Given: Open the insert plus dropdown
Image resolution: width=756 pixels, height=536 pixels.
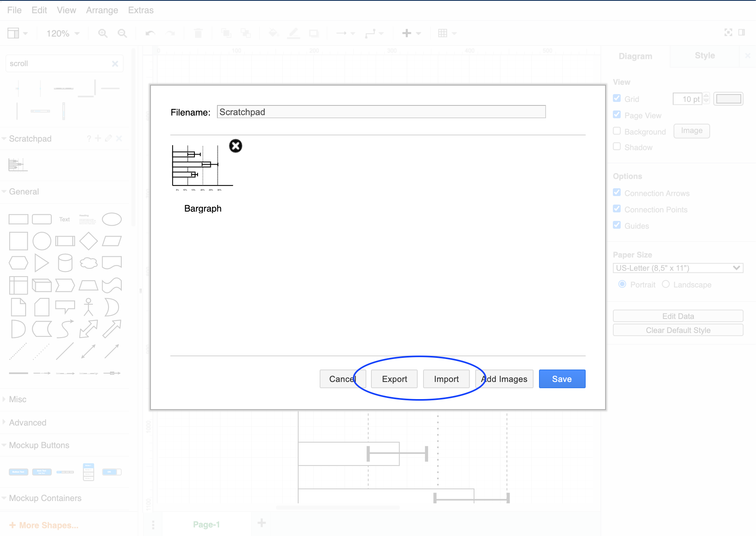Looking at the screenshot, I should click(x=411, y=33).
